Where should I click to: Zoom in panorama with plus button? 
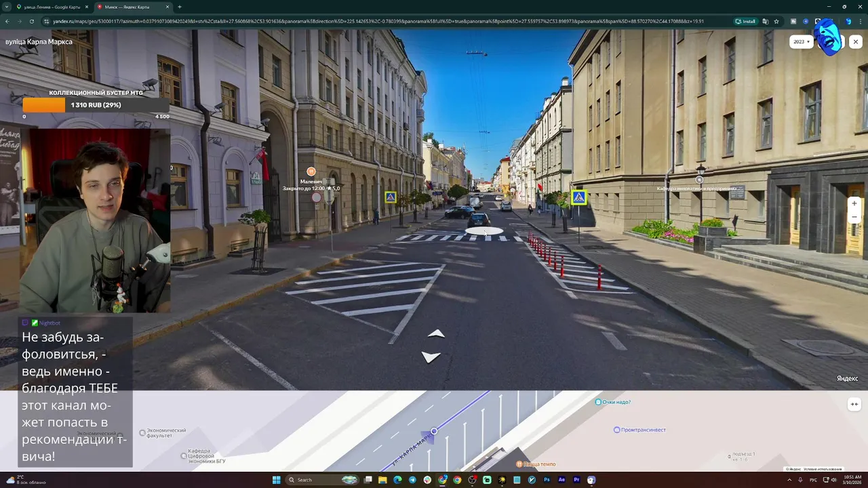[854, 203]
